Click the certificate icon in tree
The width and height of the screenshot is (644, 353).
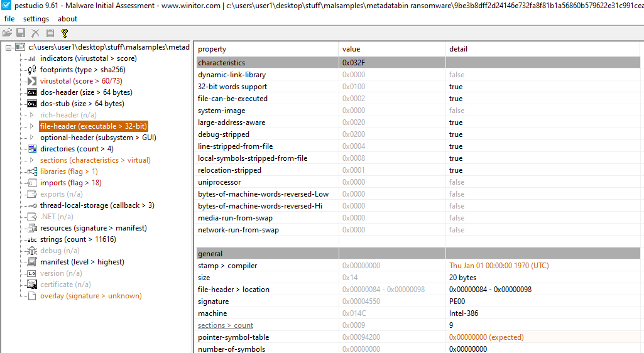(32, 284)
